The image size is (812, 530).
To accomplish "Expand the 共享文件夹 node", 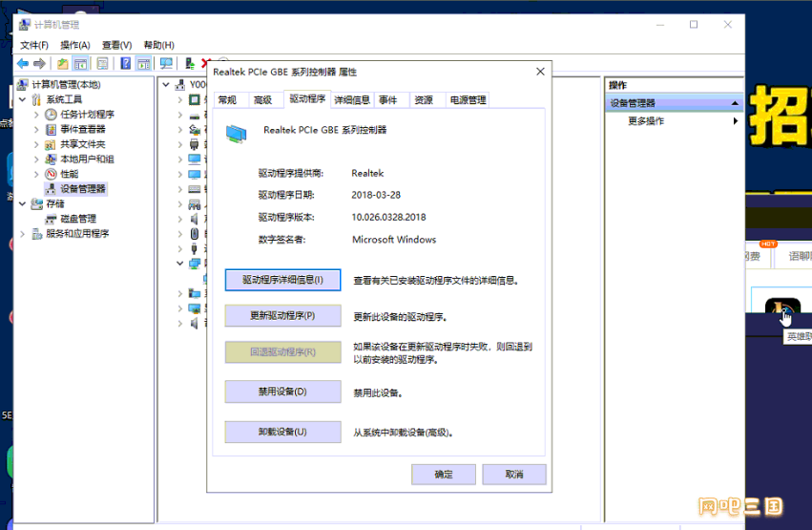I will [36, 144].
